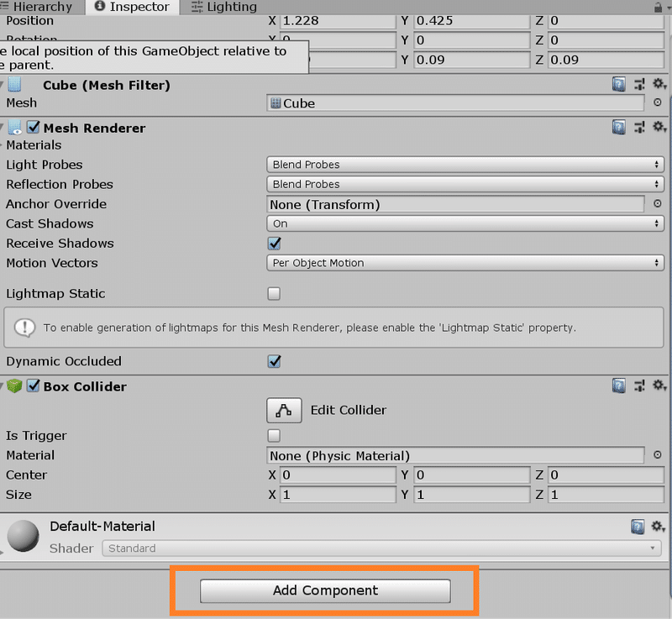Click the Position label

click(29, 20)
